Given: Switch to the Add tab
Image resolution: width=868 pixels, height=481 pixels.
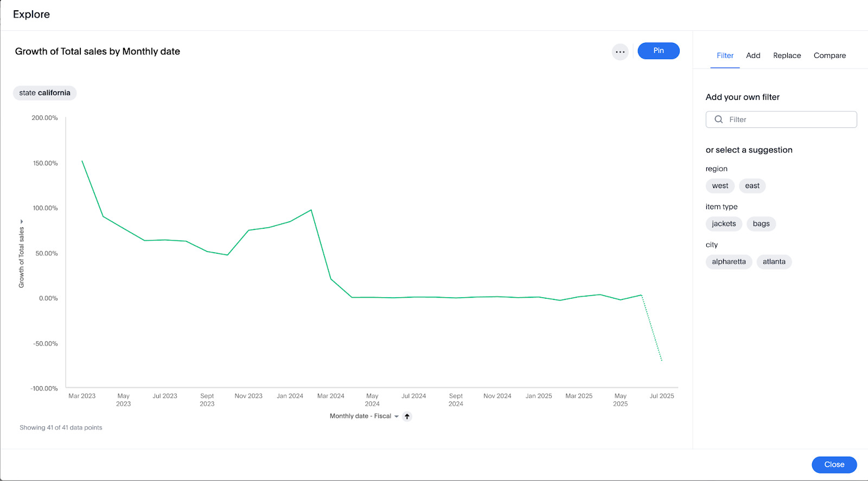Looking at the screenshot, I should (x=753, y=55).
